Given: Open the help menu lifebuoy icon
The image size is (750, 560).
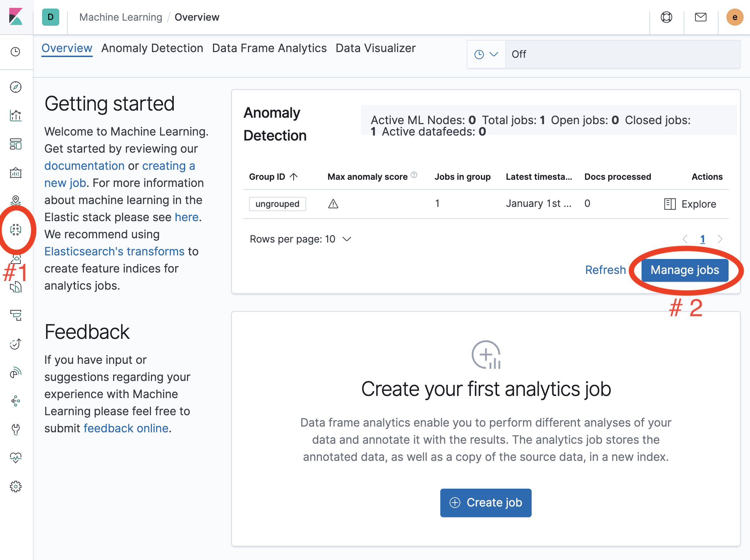Looking at the screenshot, I should tap(666, 17).
